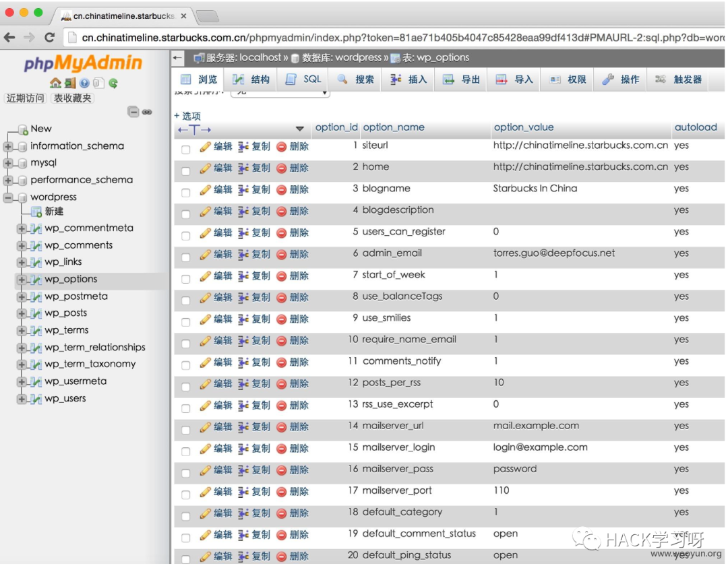Click the + 选项 options link
Image resolution: width=728 pixels, height=572 pixels.
pos(187,116)
